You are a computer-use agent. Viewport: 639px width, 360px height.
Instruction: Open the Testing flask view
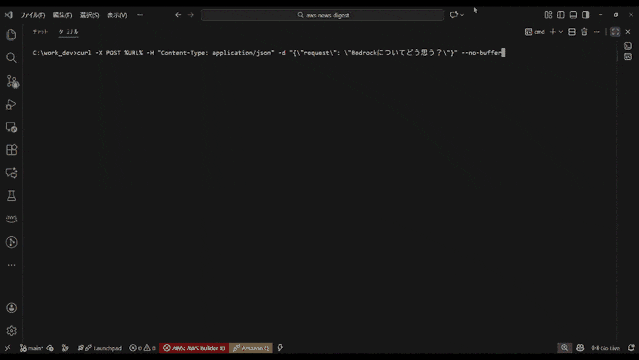[11, 196]
